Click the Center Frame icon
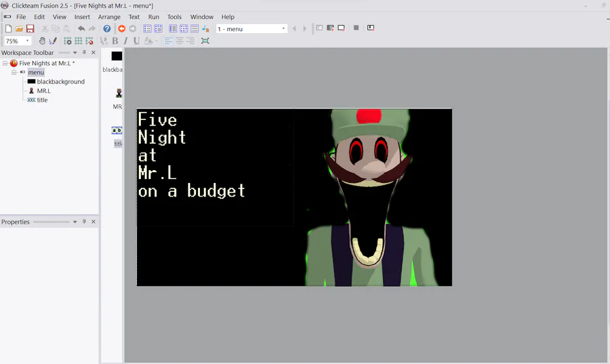 205,41
